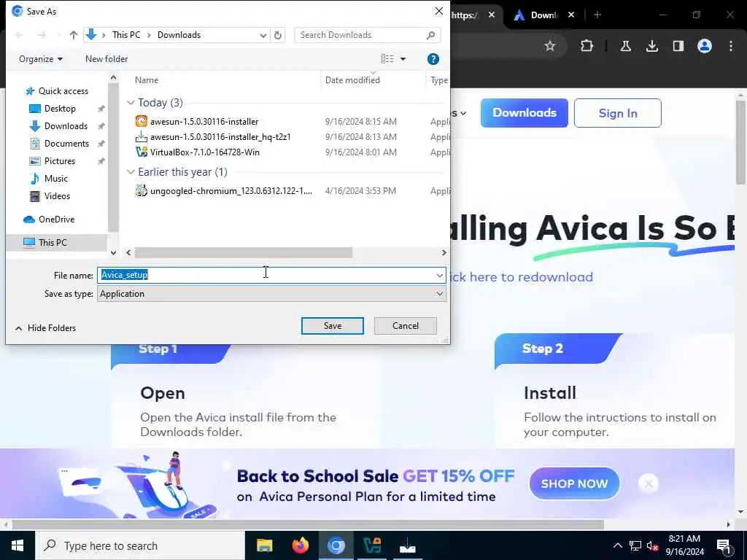747x560 pixels.
Task: Select Music in navigation pane
Action: click(x=55, y=179)
